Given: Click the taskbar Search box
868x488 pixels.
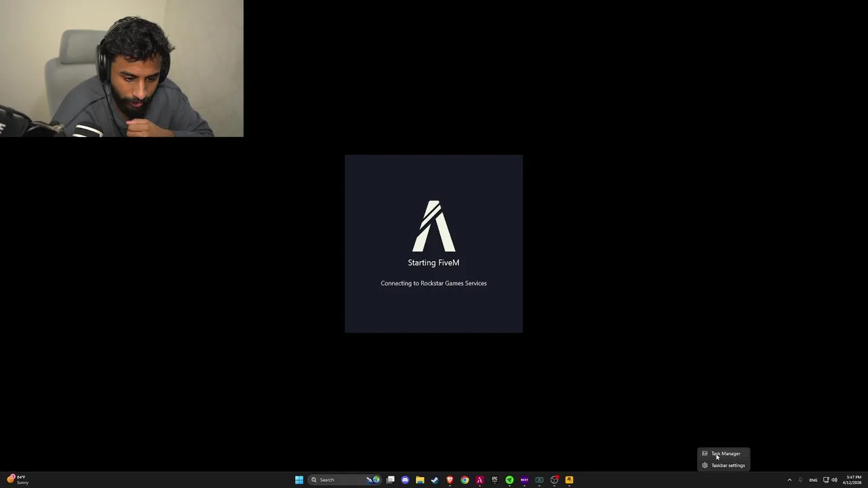Looking at the screenshot, I should [x=345, y=480].
